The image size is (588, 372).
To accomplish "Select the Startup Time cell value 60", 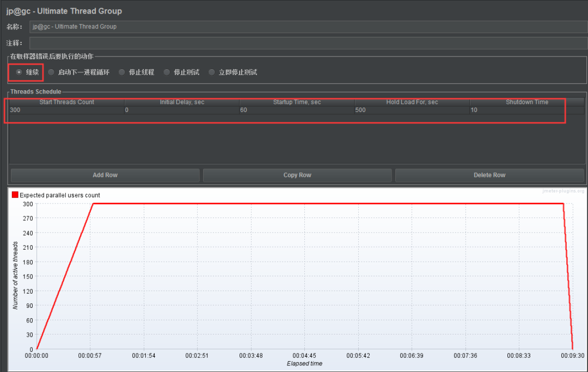I will click(297, 110).
